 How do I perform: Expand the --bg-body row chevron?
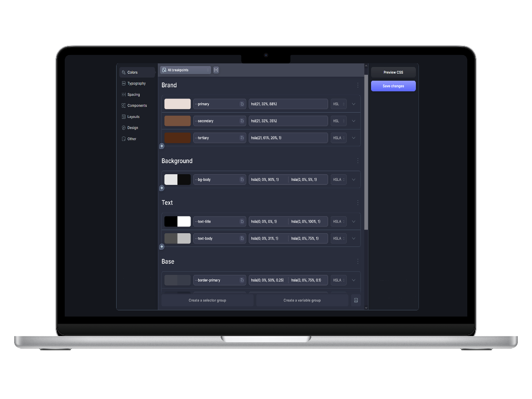point(354,180)
